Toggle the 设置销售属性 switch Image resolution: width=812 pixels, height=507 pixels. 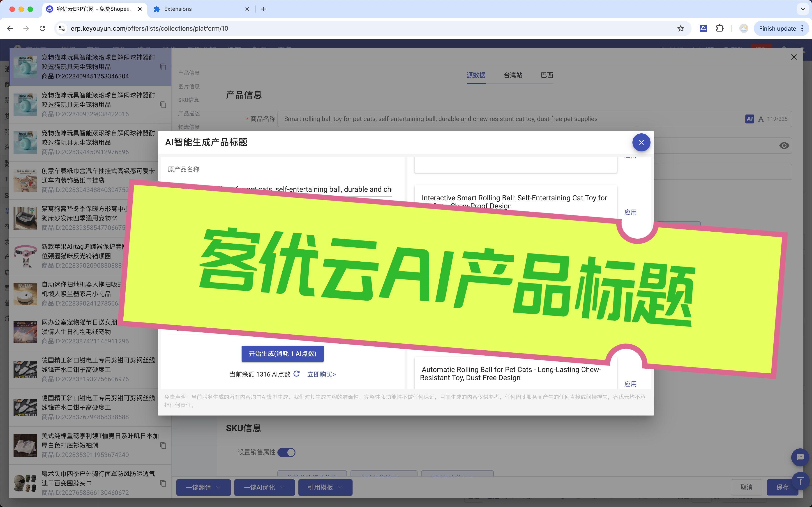click(x=286, y=452)
